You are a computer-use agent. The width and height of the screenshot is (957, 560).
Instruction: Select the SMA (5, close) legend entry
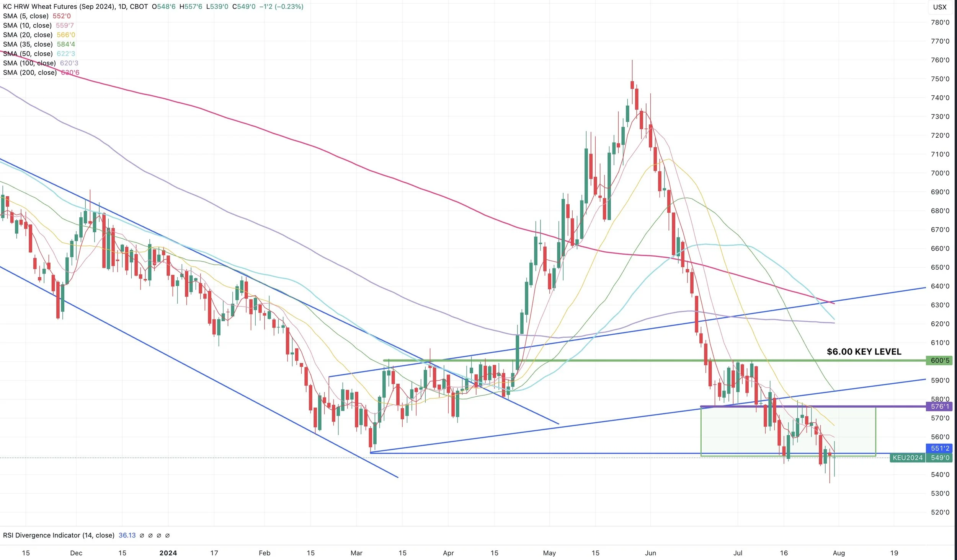pos(26,16)
